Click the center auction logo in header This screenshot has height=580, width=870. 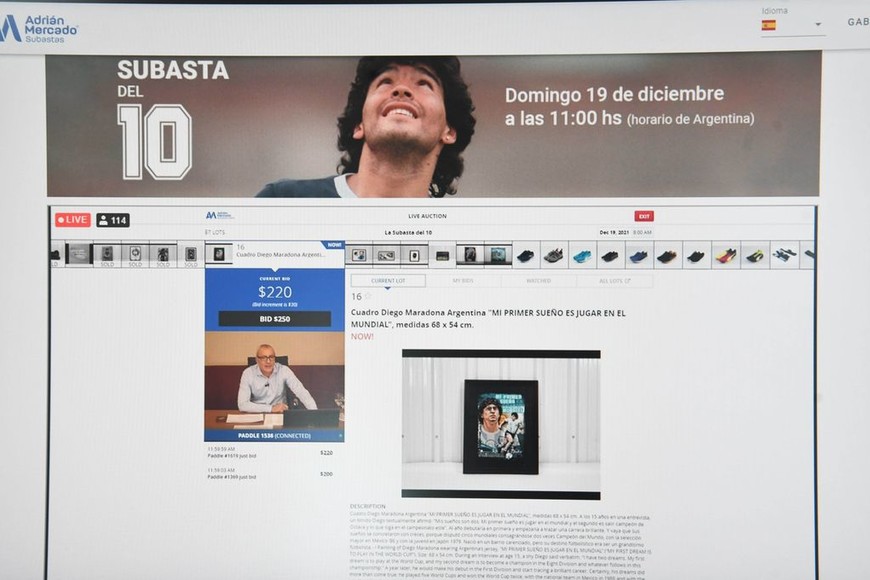[218, 215]
